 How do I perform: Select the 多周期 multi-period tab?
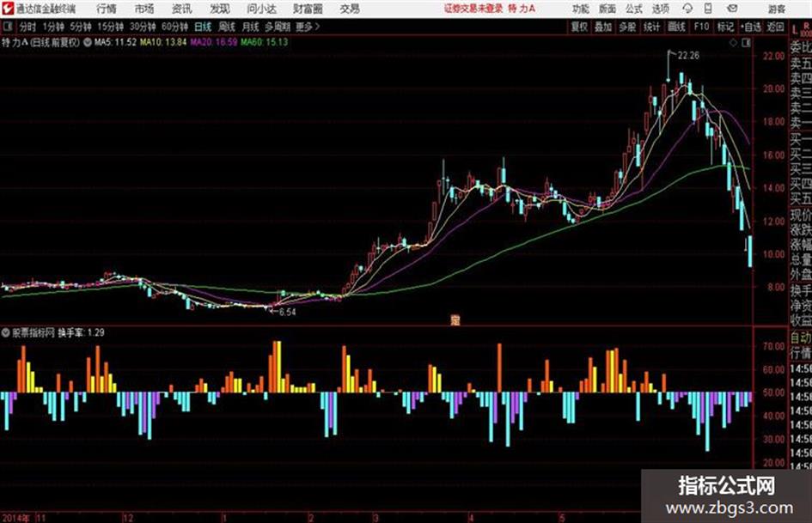tap(278, 27)
